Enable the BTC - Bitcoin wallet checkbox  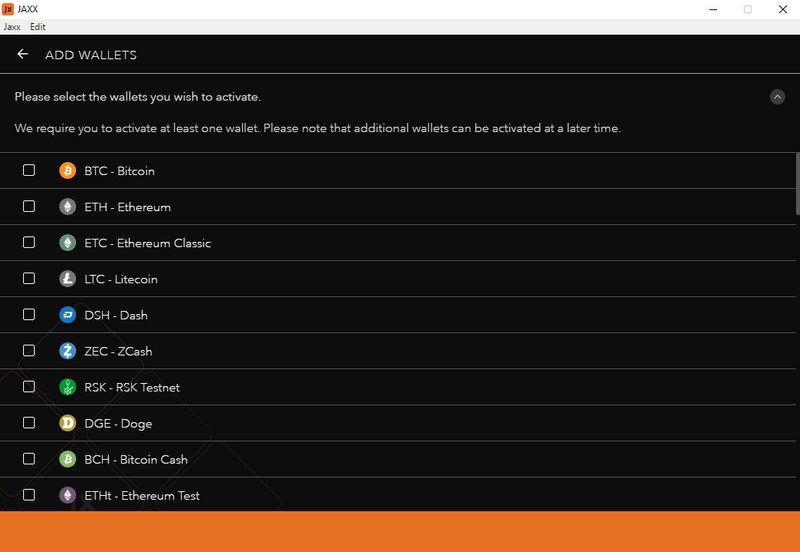[29, 170]
